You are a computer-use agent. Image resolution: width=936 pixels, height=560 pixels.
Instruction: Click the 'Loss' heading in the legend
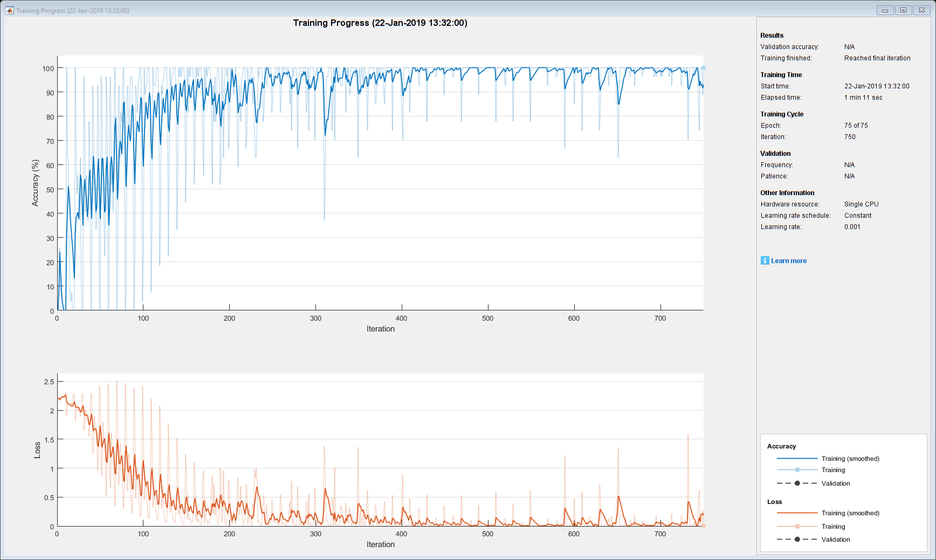click(774, 502)
